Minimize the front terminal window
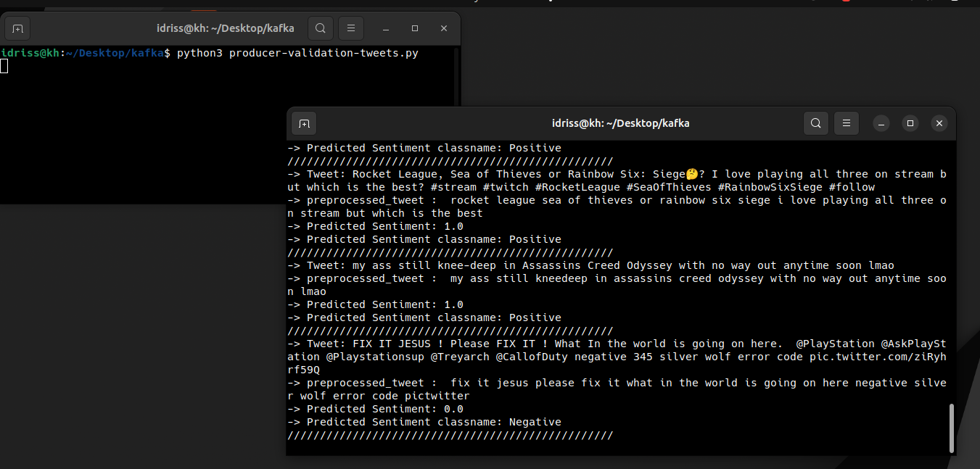The height and width of the screenshot is (469, 980). click(881, 123)
